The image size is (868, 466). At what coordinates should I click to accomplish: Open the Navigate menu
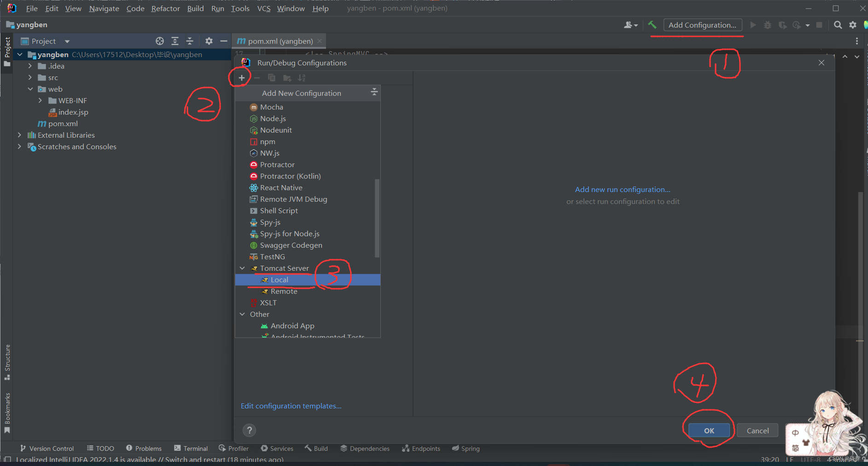(x=104, y=8)
